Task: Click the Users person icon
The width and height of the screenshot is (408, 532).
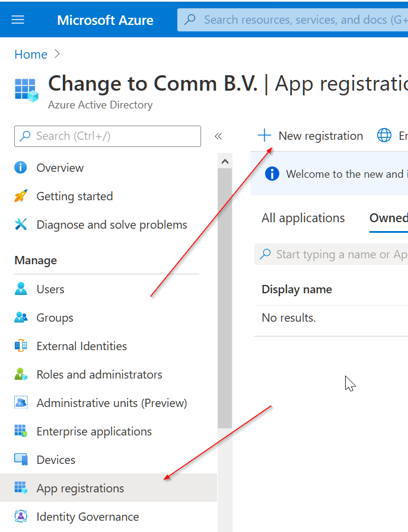Action: tap(21, 289)
